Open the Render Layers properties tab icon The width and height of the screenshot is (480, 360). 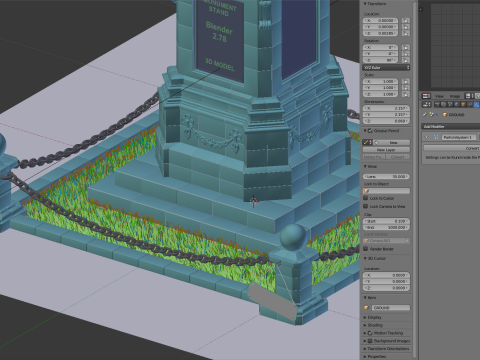coord(443,104)
